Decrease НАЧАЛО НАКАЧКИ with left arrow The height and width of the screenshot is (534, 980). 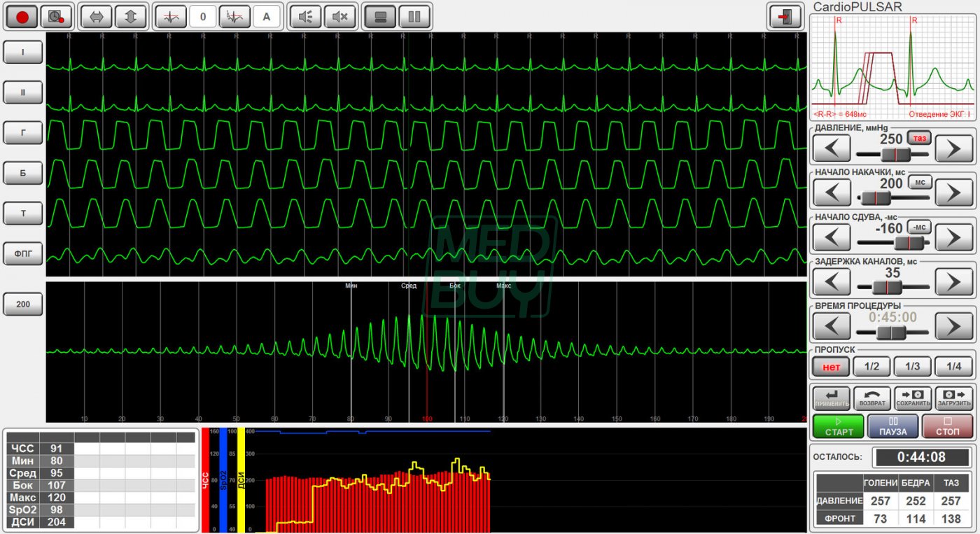832,192
